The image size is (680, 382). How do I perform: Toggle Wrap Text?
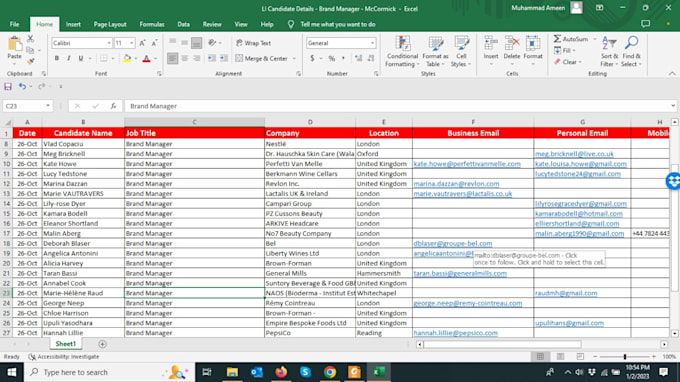point(254,43)
